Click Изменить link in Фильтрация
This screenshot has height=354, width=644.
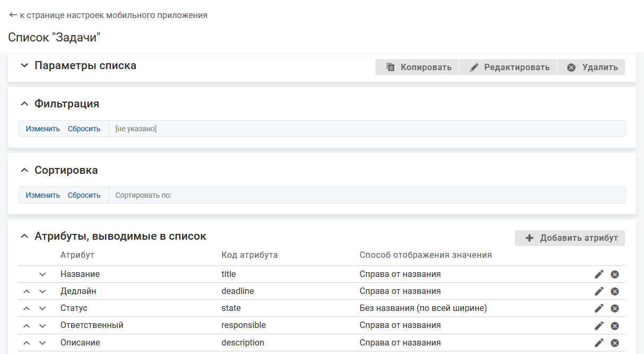click(x=43, y=129)
